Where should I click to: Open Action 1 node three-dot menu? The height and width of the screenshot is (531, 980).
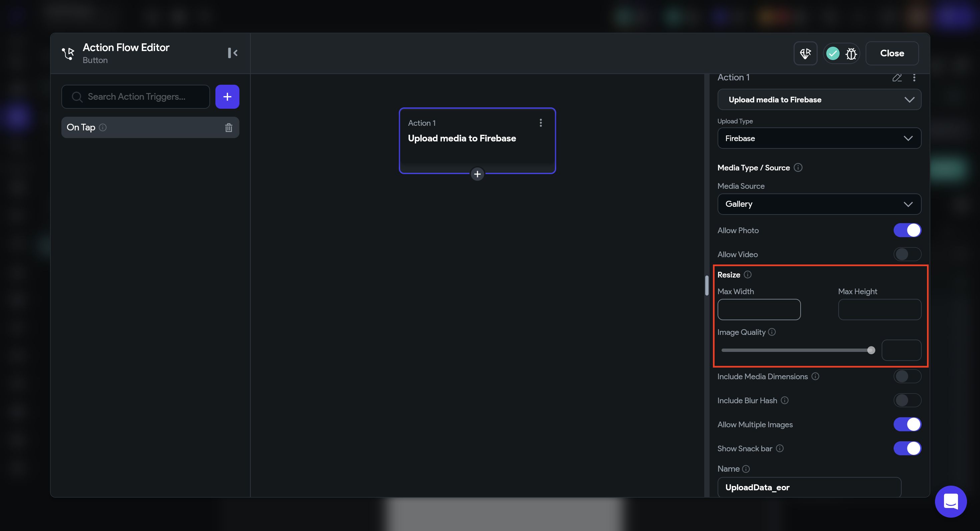[541, 122]
